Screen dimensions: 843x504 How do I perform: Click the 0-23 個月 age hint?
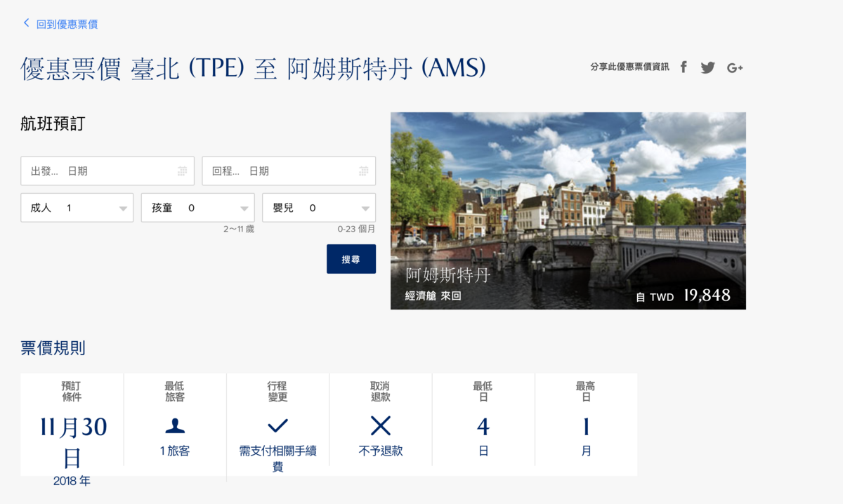click(356, 230)
